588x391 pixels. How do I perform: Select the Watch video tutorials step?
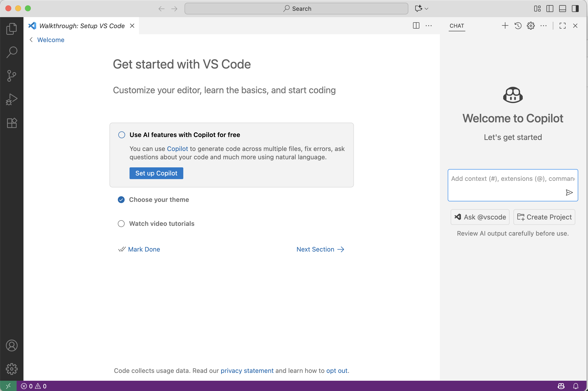[x=121, y=224]
